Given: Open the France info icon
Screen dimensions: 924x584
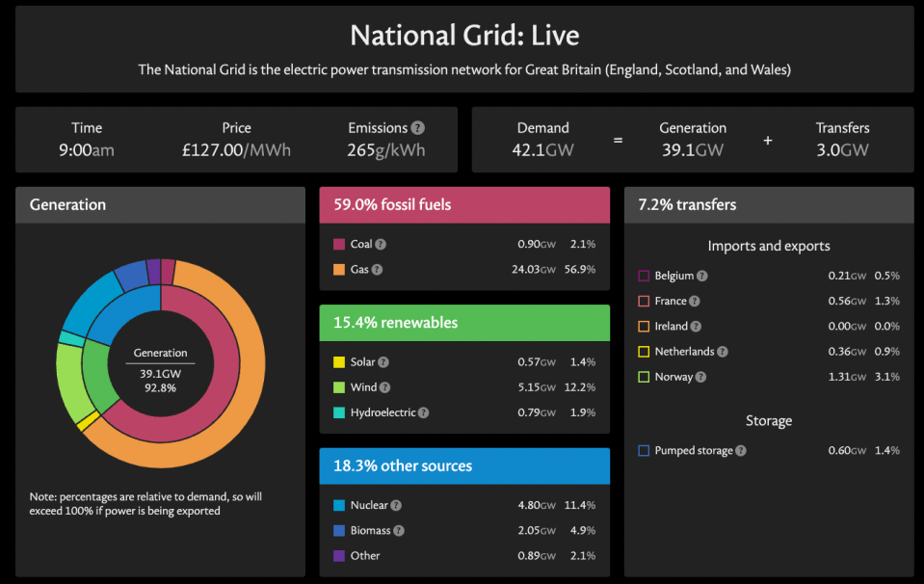Looking at the screenshot, I should (x=695, y=301).
